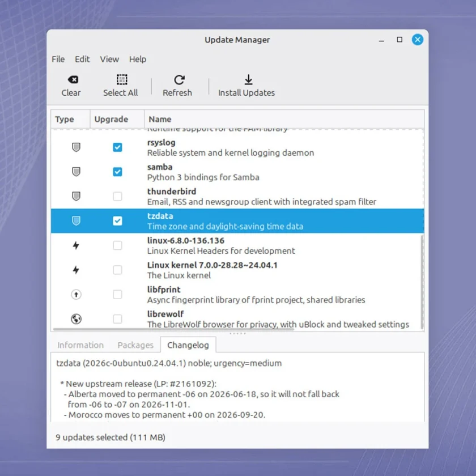
Task: Click the vertical scrollbar of the update list
Action: (x=422, y=282)
